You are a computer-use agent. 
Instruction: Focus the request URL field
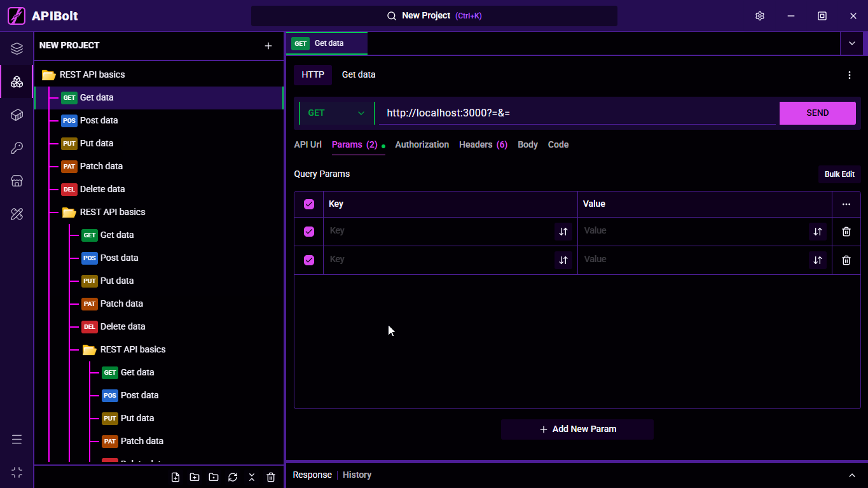pyautogui.click(x=577, y=113)
